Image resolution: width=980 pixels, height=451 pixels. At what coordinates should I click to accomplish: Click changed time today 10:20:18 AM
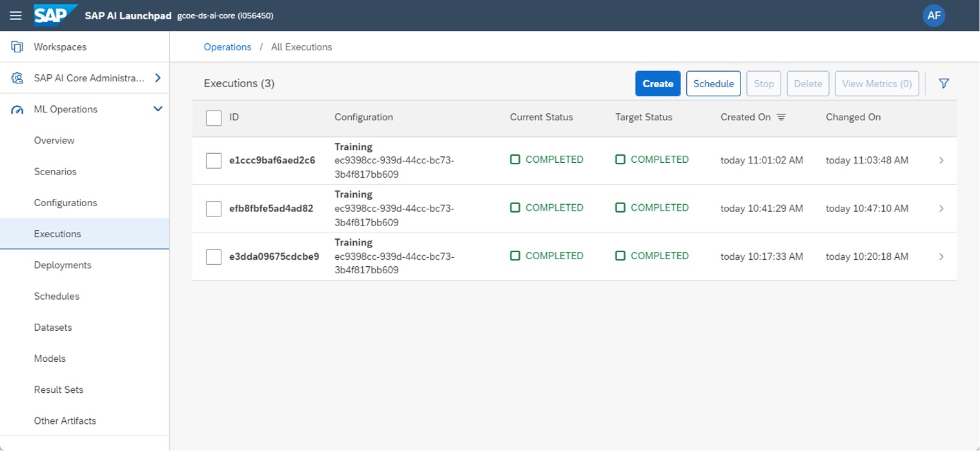pyautogui.click(x=867, y=257)
